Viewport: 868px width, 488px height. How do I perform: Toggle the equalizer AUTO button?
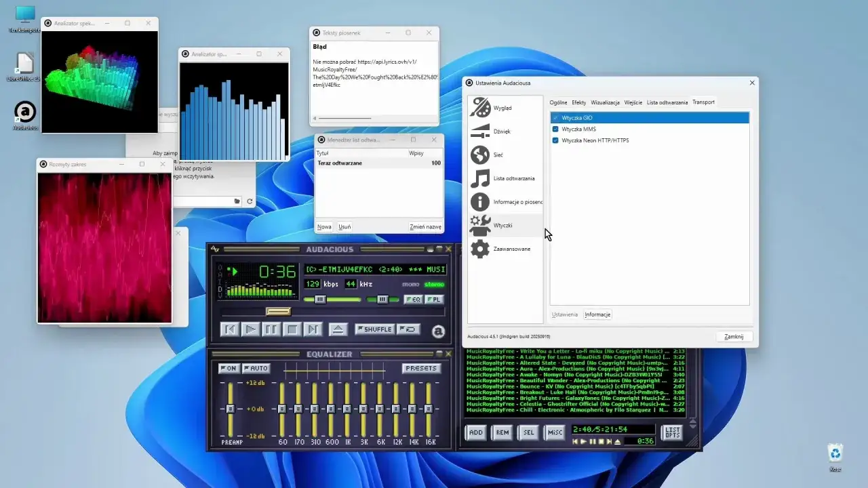point(256,369)
